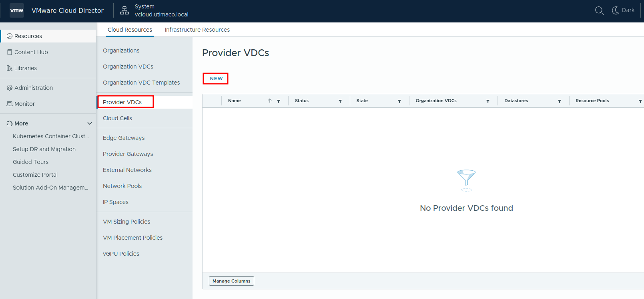Click the Resource Pools column header
The height and width of the screenshot is (299, 644).
tap(592, 101)
